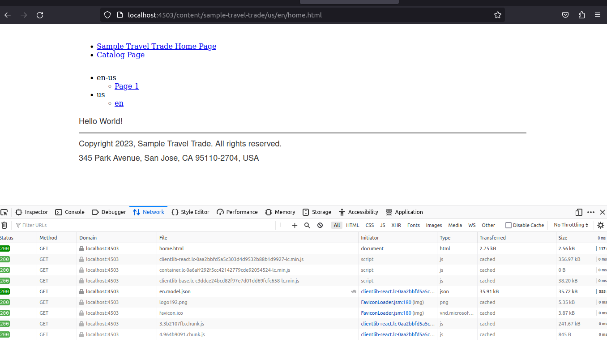Click the Responsive Design Mode icon

(x=578, y=212)
